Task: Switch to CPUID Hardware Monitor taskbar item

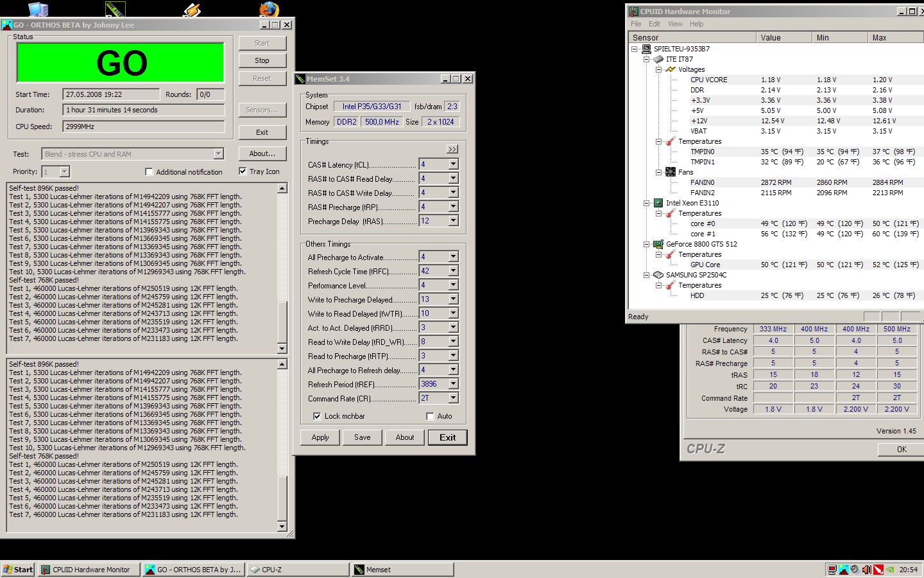Action: (x=89, y=570)
